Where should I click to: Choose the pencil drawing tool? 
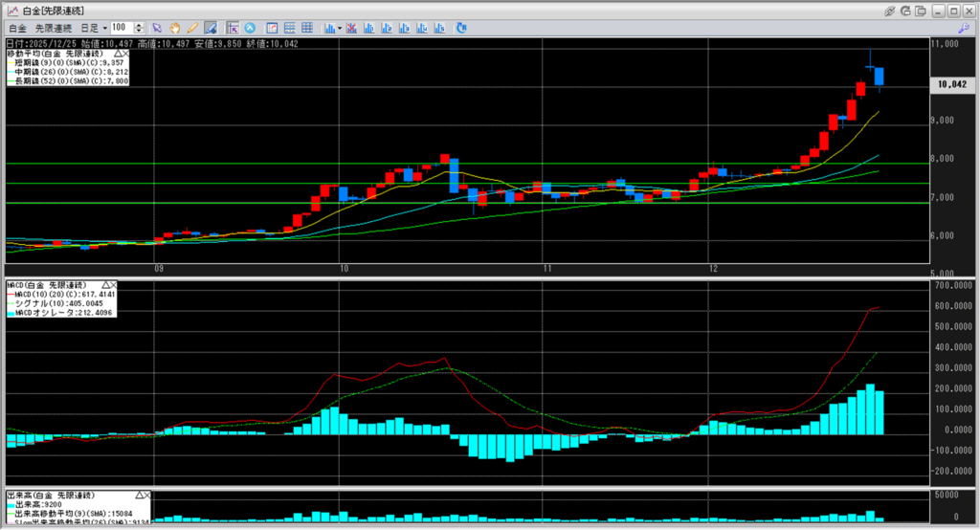click(x=192, y=28)
